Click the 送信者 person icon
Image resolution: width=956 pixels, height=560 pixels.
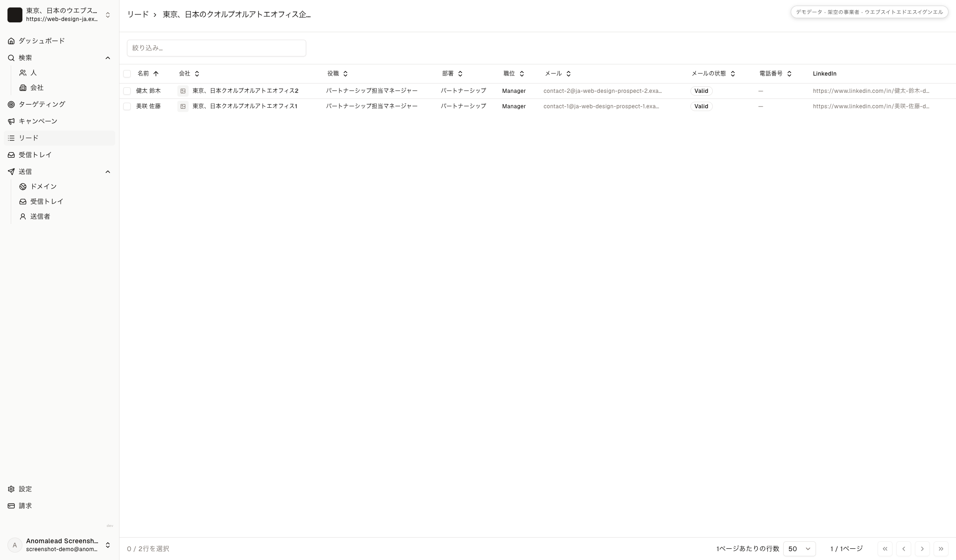pyautogui.click(x=23, y=217)
